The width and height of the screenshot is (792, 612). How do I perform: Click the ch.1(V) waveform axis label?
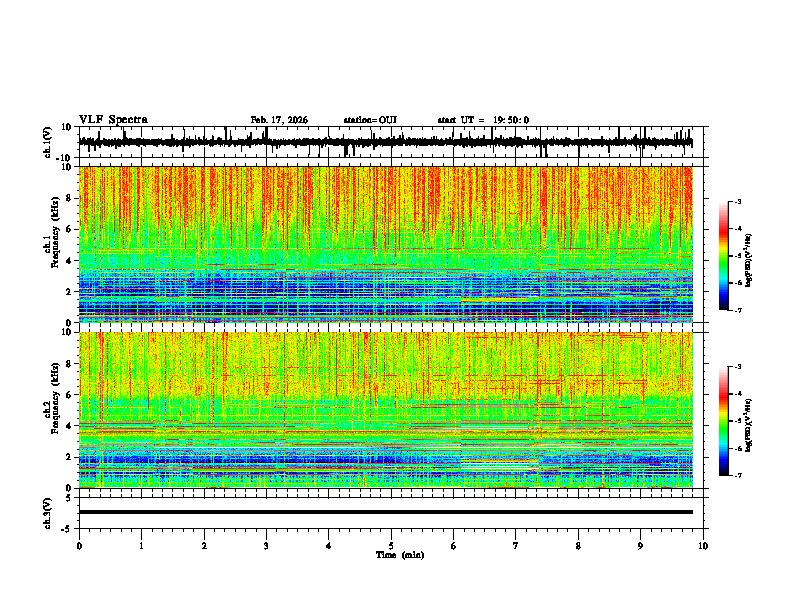pyautogui.click(x=48, y=142)
